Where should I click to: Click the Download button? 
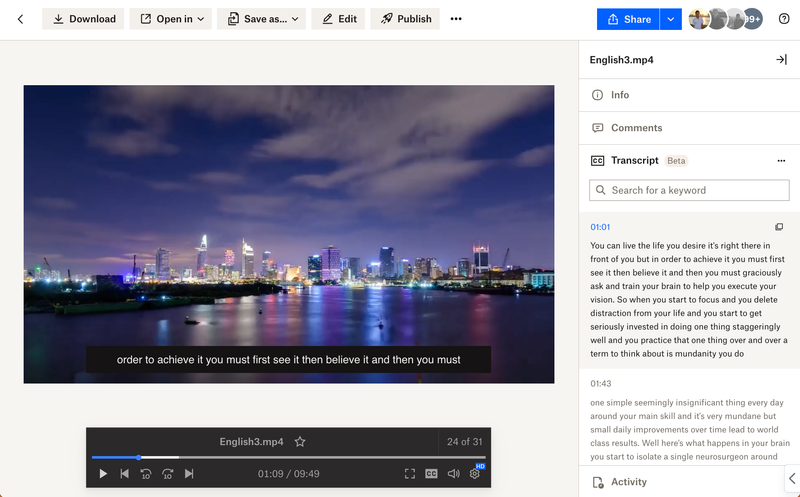pos(83,19)
